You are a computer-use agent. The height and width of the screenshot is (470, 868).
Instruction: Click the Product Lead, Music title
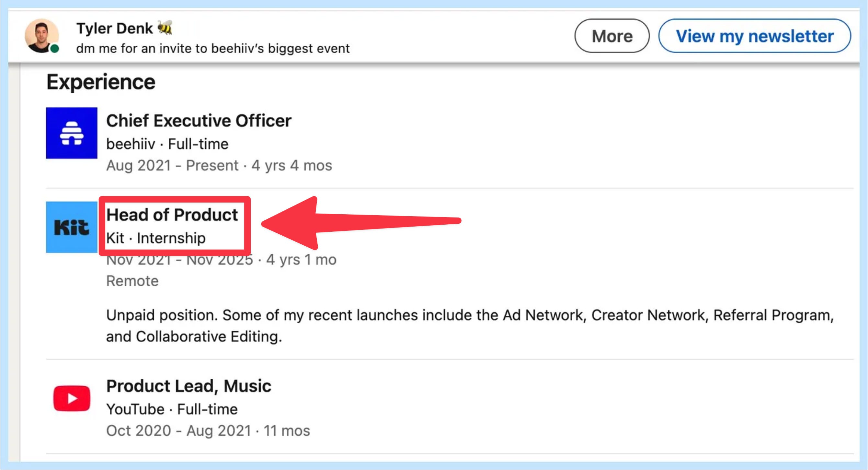point(188,386)
